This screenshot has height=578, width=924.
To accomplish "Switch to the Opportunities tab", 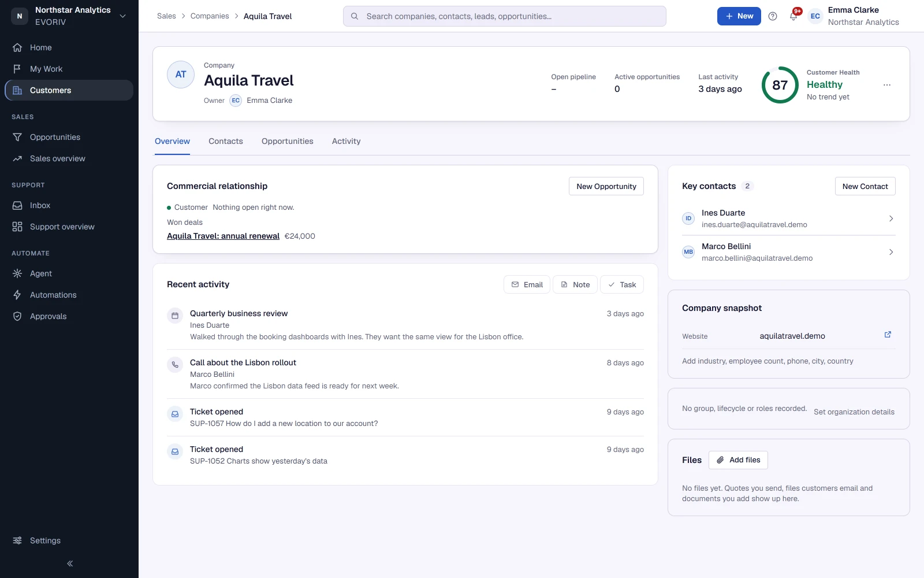I will [288, 141].
